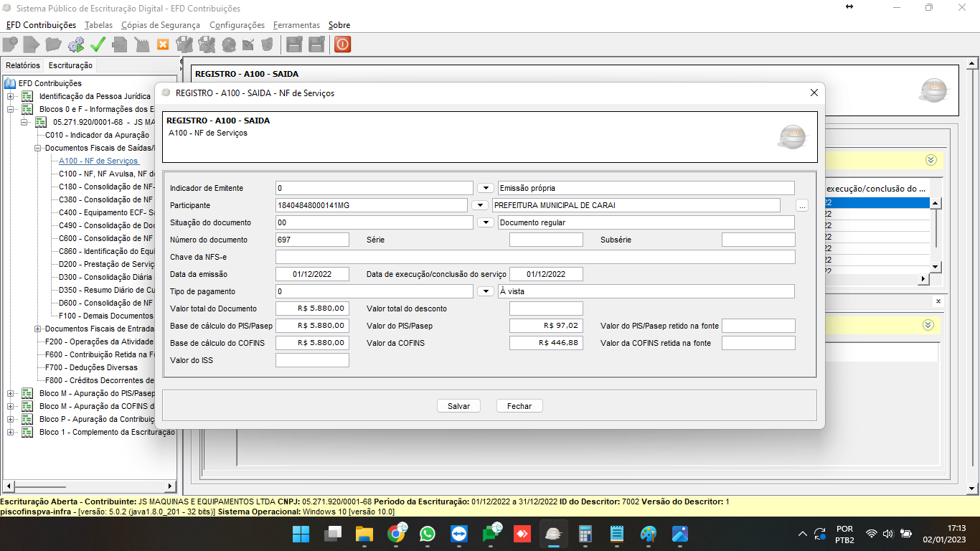Viewport: 980px width, 551px height.
Task: Click the orange X toolbar icon
Action: (163, 44)
